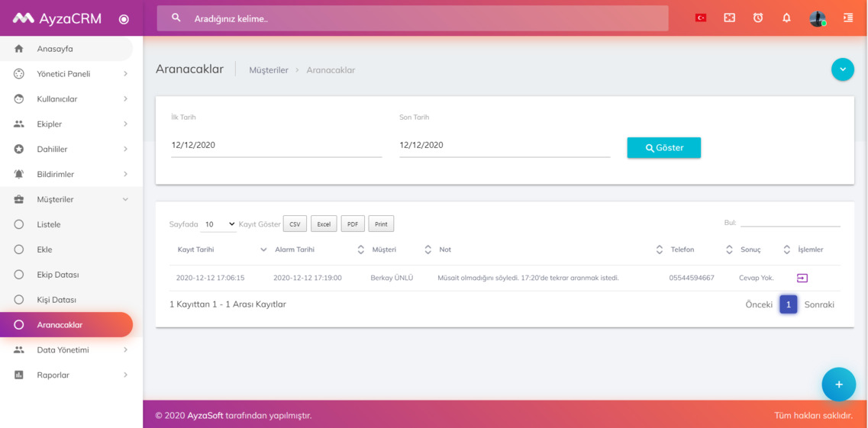Click the Turkish flag language icon
The image size is (868, 428).
click(x=700, y=18)
